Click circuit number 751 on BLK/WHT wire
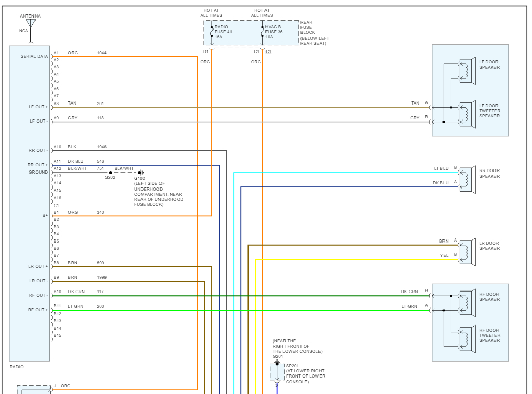 pos(100,168)
